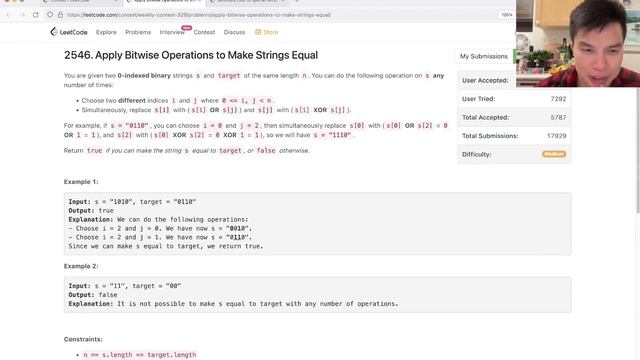Viewport: 640px width, 360px height.
Task: Click the value 7292
Action: 558,99
